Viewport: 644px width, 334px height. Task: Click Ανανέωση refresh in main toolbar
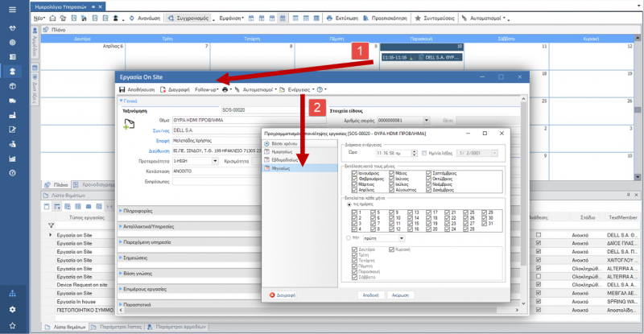[x=145, y=18]
